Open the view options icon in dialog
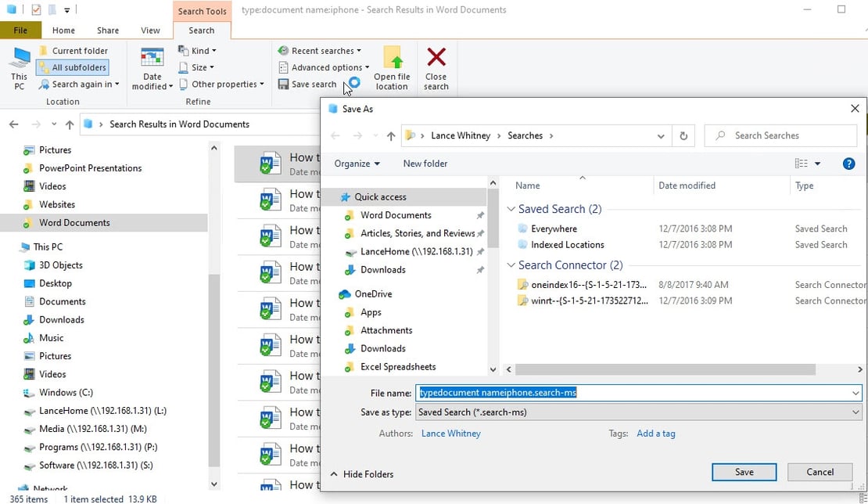Screen dimensions: 868x504 point(801,164)
